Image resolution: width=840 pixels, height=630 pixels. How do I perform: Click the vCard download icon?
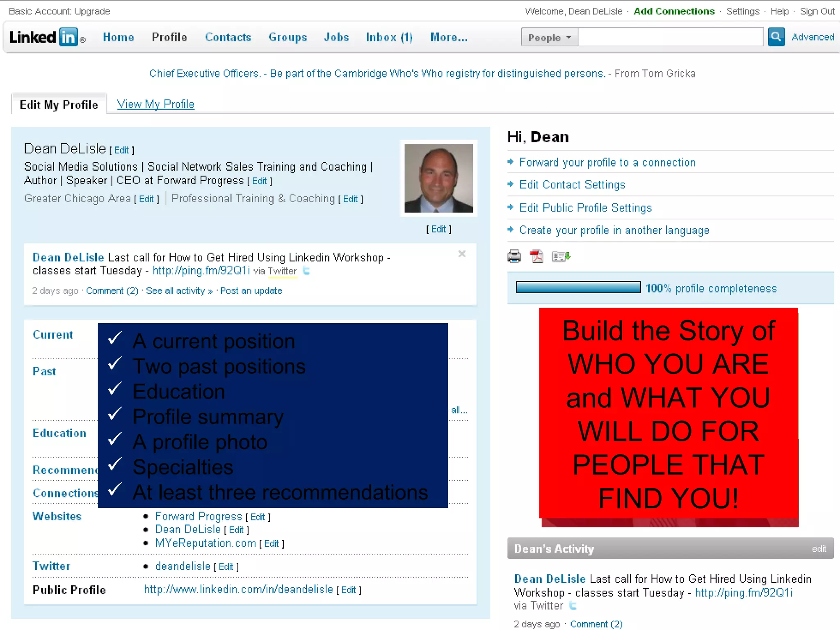(x=561, y=256)
